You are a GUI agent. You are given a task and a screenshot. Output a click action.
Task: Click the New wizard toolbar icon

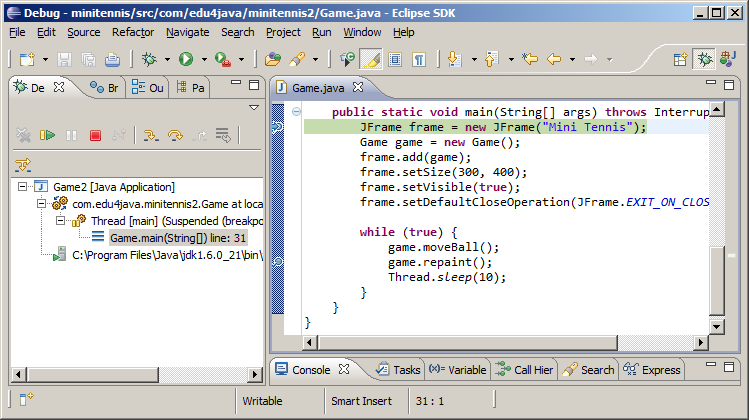pyautogui.click(x=27, y=60)
